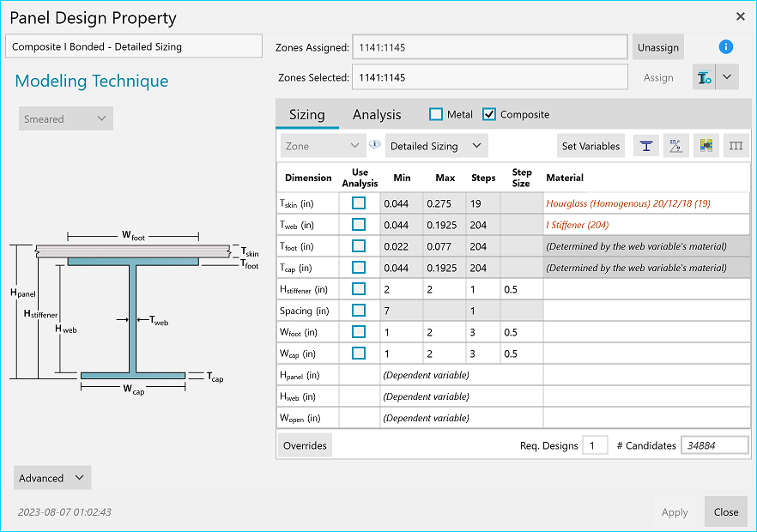Click the Hourglass (Homogenous) 20/12/18 material cell
This screenshot has width=757, height=532.
pos(646,203)
